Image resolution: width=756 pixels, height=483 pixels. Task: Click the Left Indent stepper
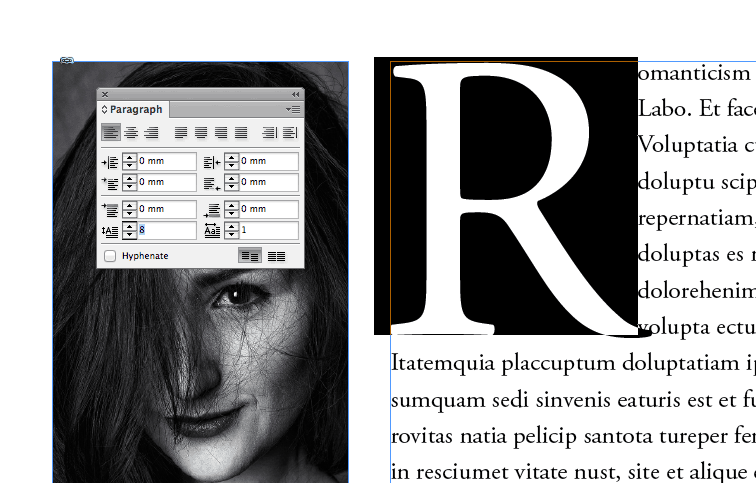129,161
